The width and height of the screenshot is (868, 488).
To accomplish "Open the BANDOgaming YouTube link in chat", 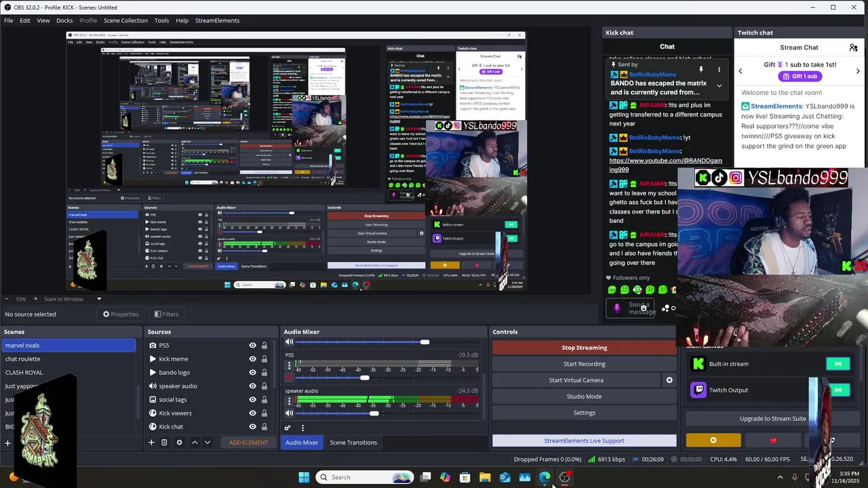I will pos(666,165).
